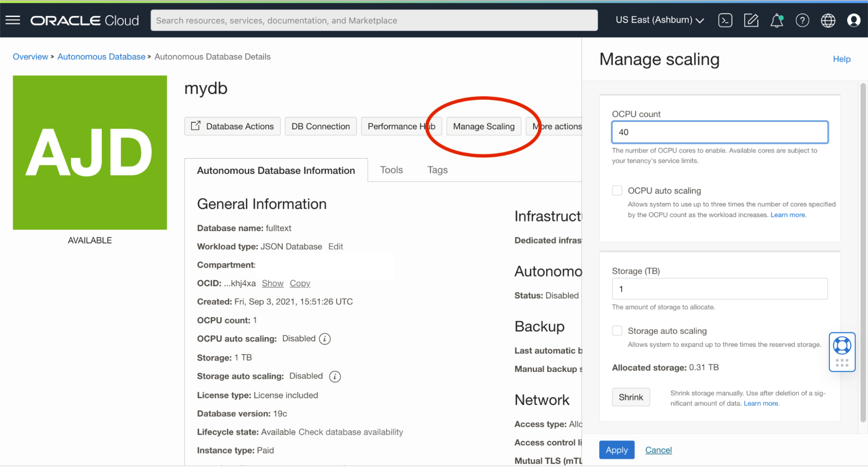Viewport: 868px width, 467px height.
Task: Apply the scaling changes
Action: pos(616,450)
